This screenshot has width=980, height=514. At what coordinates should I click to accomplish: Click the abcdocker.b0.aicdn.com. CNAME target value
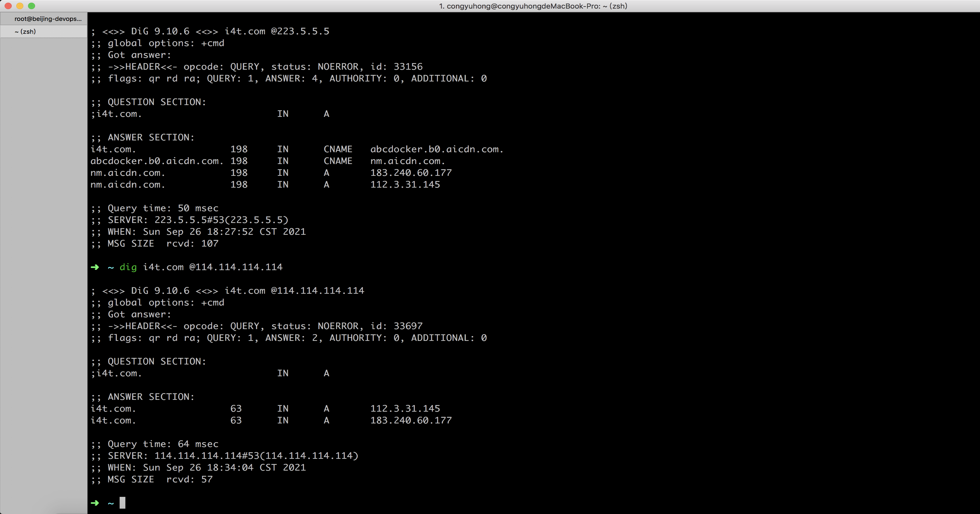click(x=437, y=149)
